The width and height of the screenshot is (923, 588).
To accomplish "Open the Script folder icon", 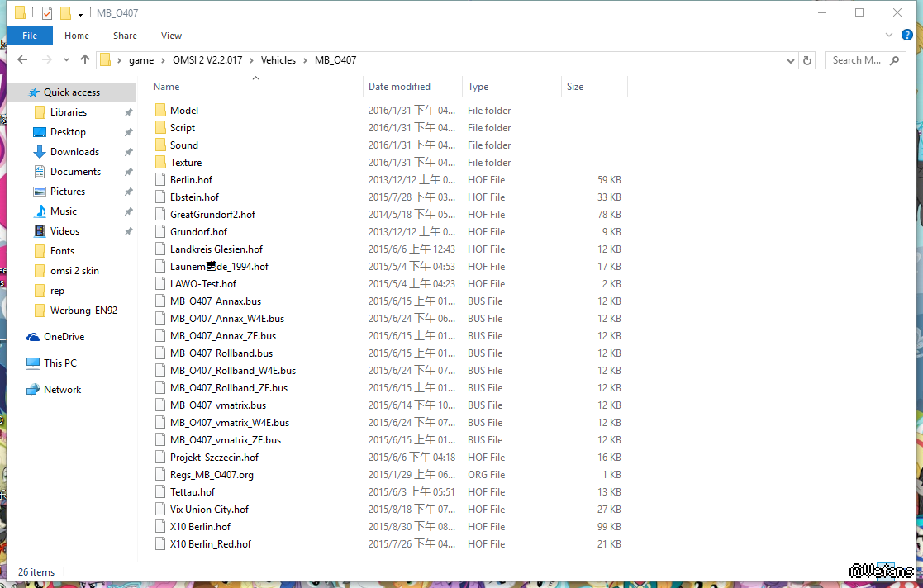I will pos(160,128).
